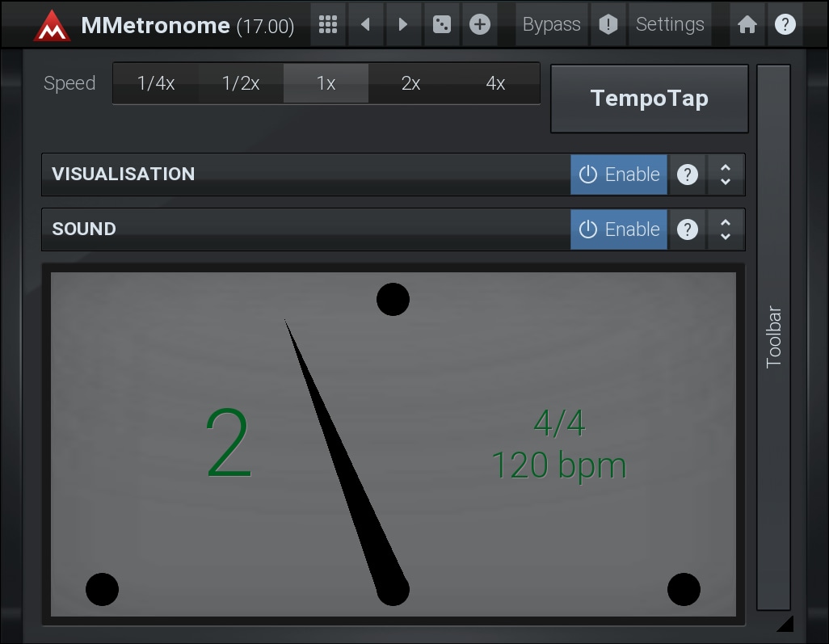The height and width of the screenshot is (644, 829).
Task: Select the 2x speed option
Action: point(410,83)
